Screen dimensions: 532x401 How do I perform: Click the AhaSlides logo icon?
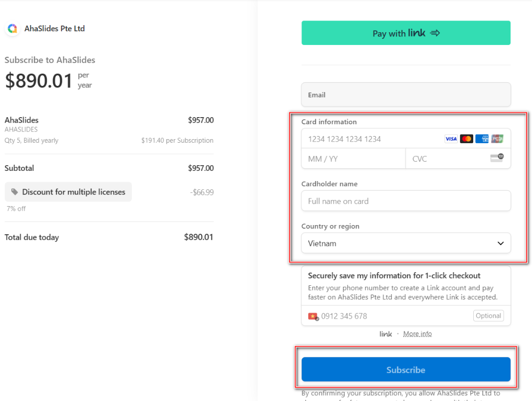pos(13,29)
